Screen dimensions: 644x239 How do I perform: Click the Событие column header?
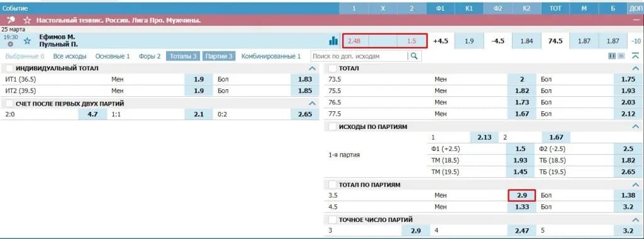pyautogui.click(x=15, y=8)
